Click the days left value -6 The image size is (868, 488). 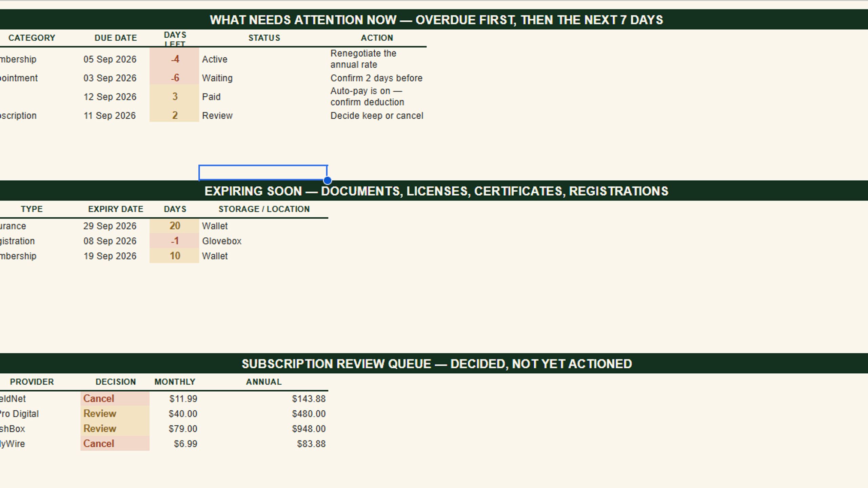pyautogui.click(x=175, y=78)
